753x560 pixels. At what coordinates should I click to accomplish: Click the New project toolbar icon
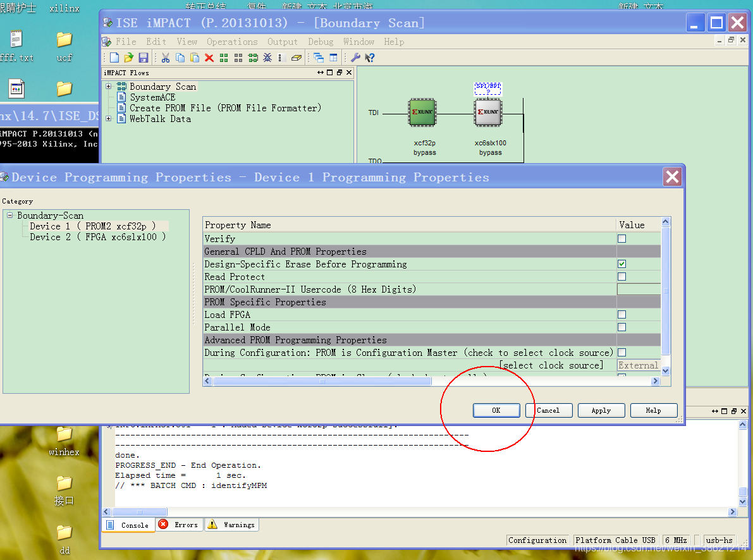(114, 58)
